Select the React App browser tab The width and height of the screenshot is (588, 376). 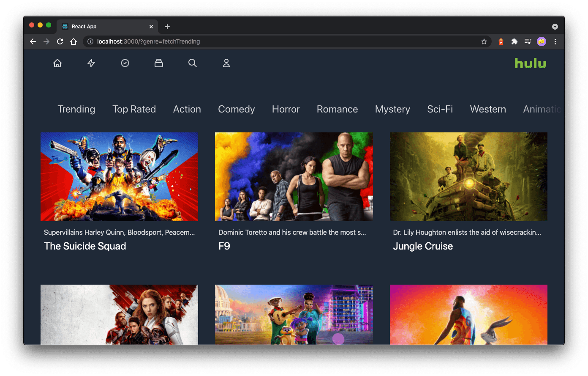[107, 26]
